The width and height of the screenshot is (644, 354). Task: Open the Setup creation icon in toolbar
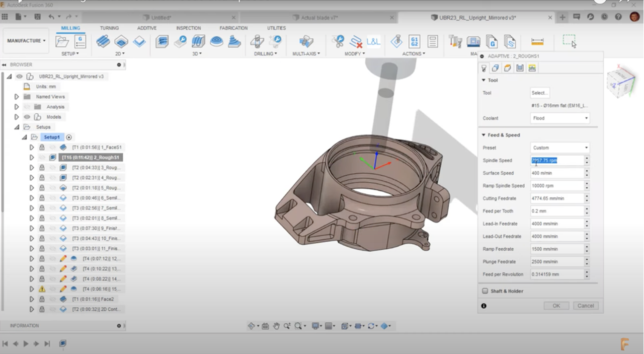pyautogui.click(x=62, y=41)
